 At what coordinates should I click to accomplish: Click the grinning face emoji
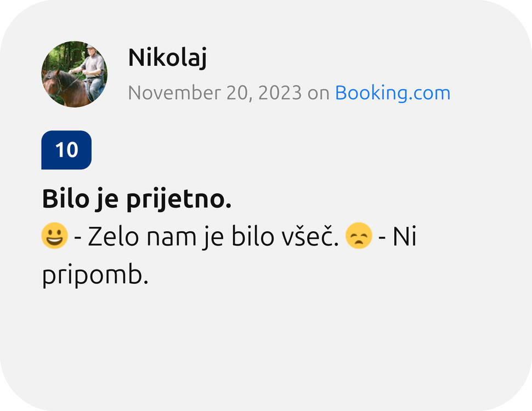point(55,236)
